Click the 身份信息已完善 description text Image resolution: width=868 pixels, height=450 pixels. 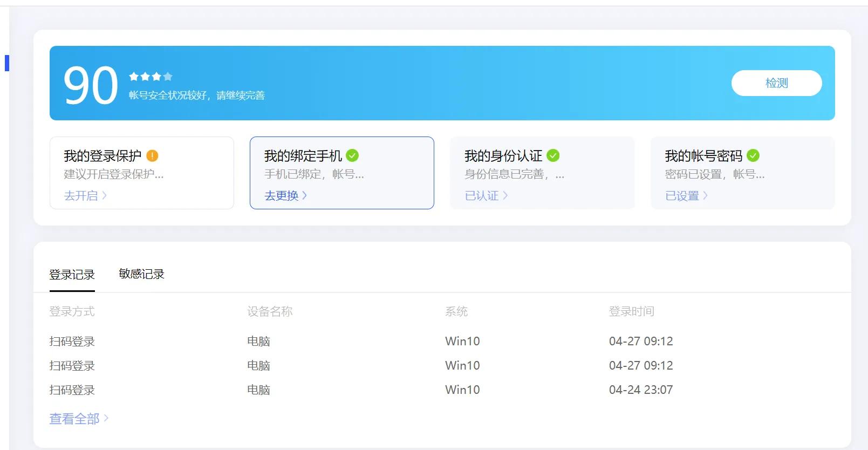pos(514,174)
